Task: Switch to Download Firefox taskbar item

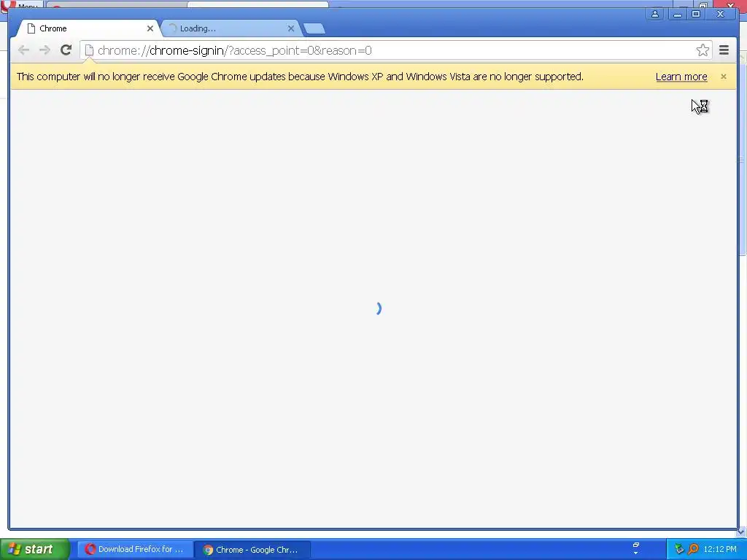Action: click(135, 550)
